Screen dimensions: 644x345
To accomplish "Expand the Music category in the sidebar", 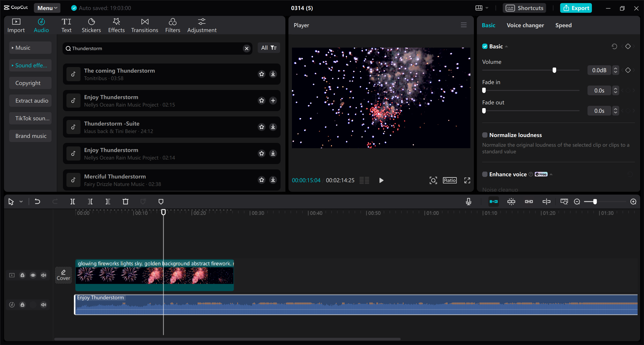I will coord(13,47).
